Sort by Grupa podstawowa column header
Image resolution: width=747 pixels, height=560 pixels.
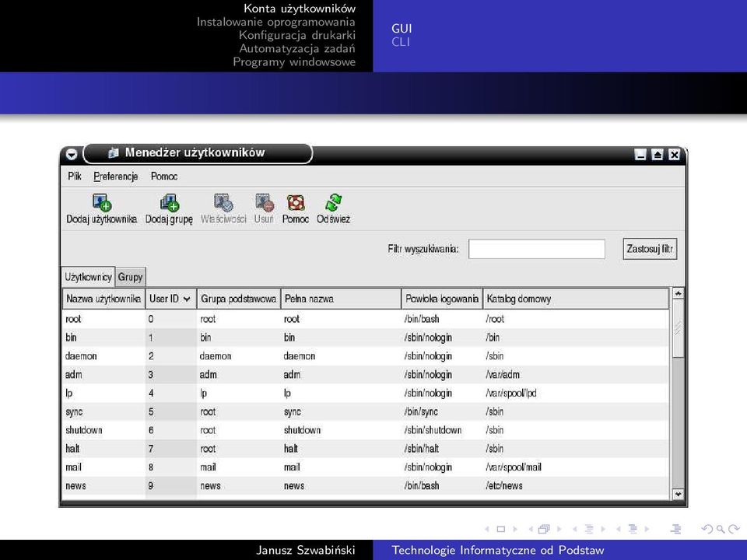239,299
